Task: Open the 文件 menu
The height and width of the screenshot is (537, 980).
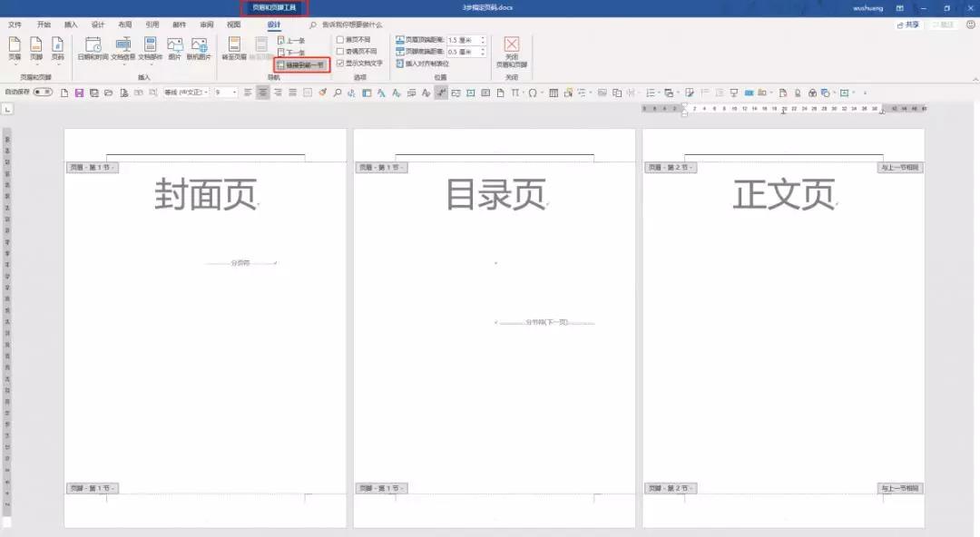Action: [15, 24]
